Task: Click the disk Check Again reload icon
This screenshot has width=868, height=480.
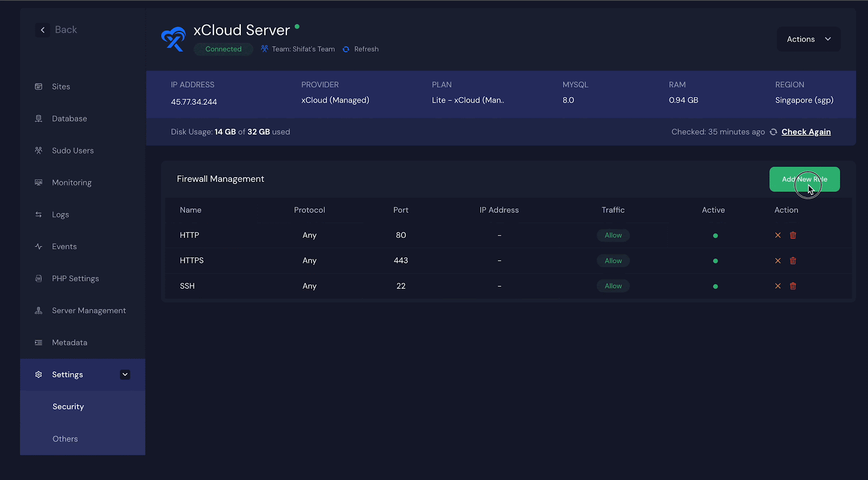Action: (774, 132)
